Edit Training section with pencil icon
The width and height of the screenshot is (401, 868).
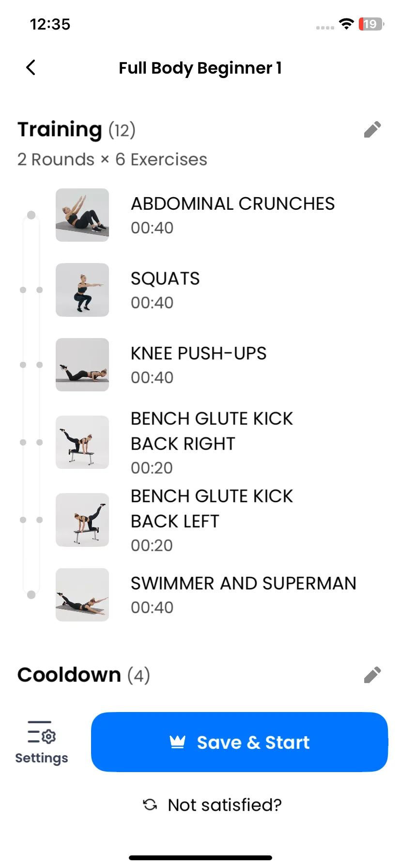[372, 129]
